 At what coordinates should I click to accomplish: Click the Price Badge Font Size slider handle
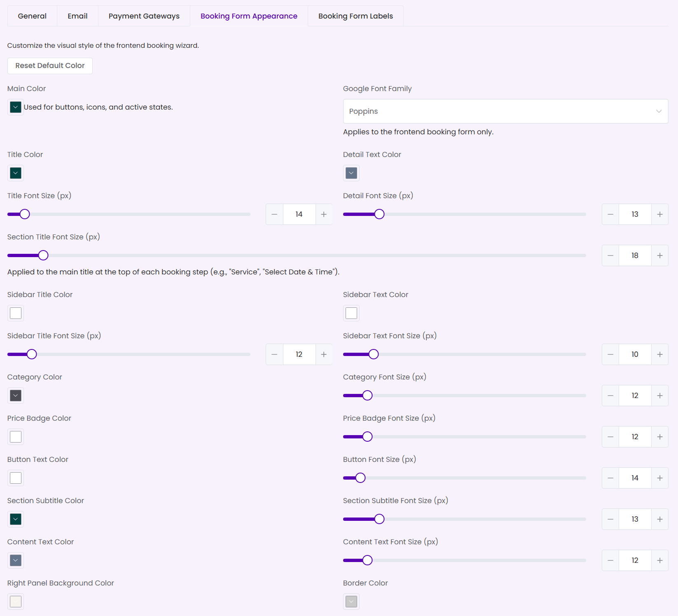click(x=367, y=437)
